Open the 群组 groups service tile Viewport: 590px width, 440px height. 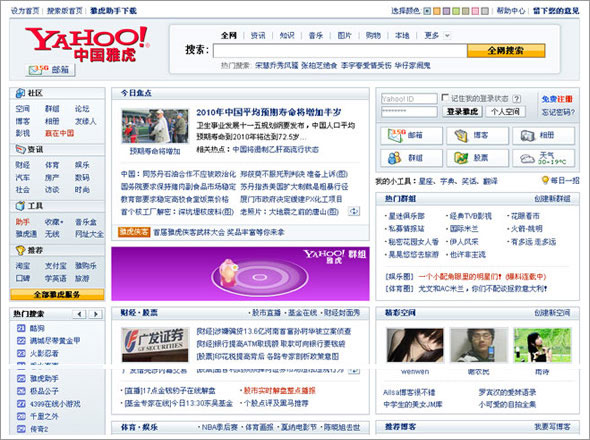pyautogui.click(x=411, y=158)
